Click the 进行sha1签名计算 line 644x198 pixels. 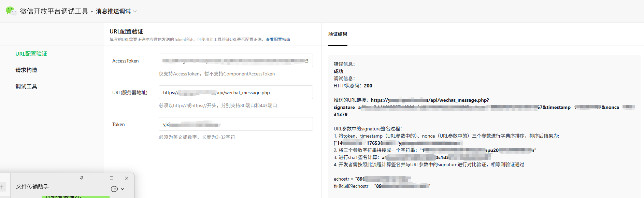(x=412, y=157)
